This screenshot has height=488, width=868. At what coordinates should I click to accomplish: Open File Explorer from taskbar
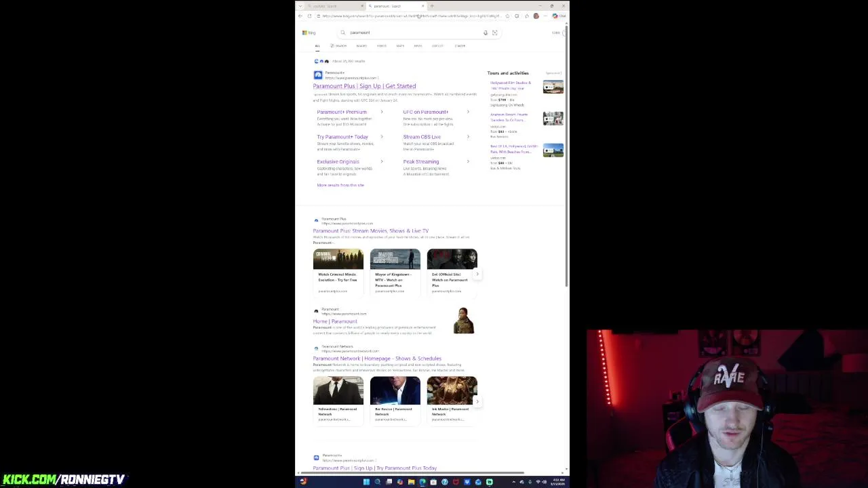coord(411,482)
